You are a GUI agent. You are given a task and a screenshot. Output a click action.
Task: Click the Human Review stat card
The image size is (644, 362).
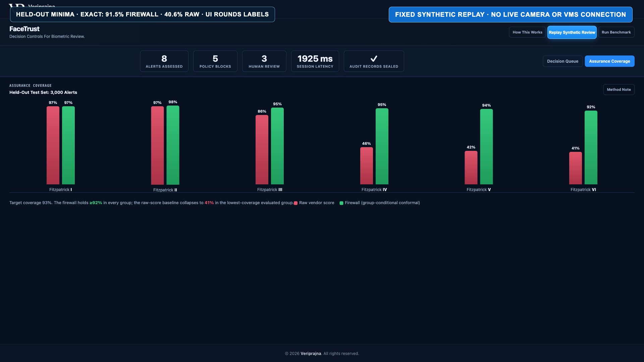[264, 61]
